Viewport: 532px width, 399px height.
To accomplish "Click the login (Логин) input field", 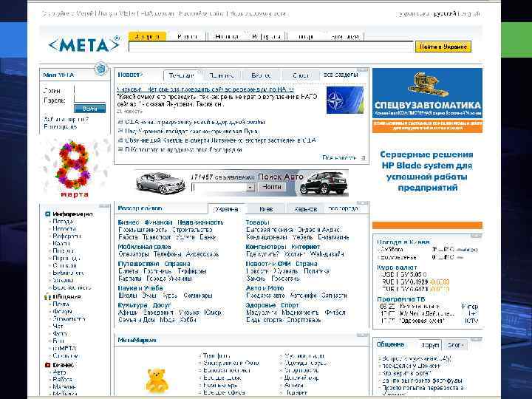I will (x=90, y=91).
